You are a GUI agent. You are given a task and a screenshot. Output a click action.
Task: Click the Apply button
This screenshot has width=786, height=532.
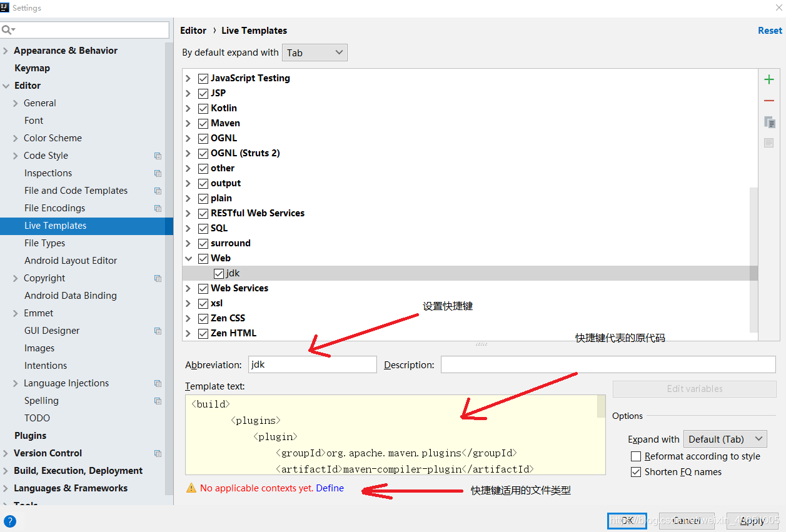click(752, 520)
